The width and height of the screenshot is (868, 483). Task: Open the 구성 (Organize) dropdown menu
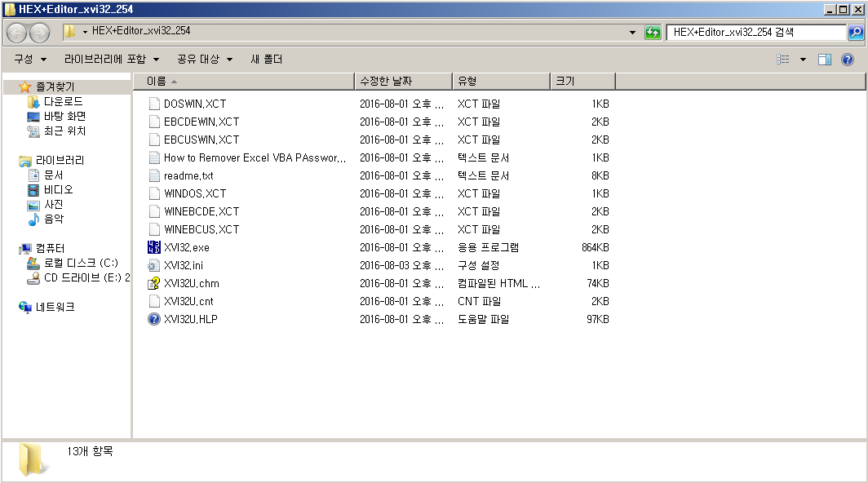coord(30,60)
